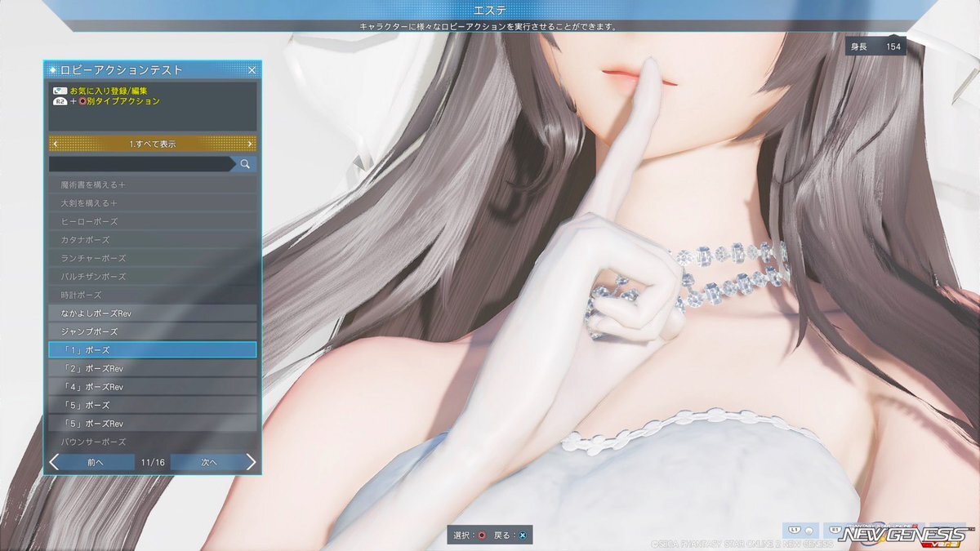
Task: Select 魔術書を構える＋ action
Action: [x=153, y=184]
